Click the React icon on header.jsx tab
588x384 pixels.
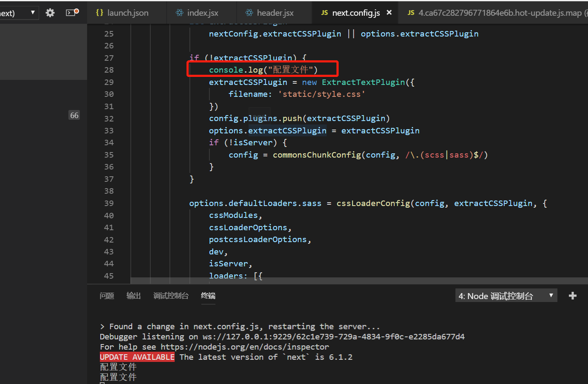[x=250, y=12]
